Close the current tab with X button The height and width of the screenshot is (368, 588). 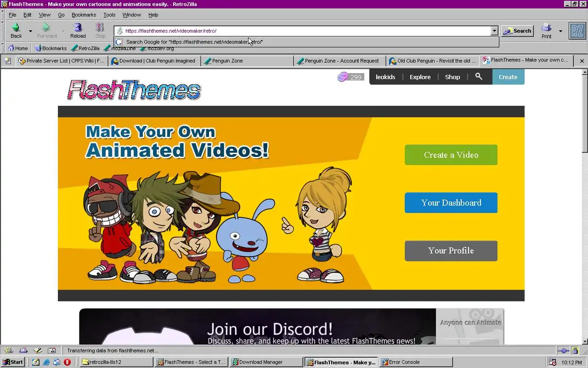[x=582, y=61]
